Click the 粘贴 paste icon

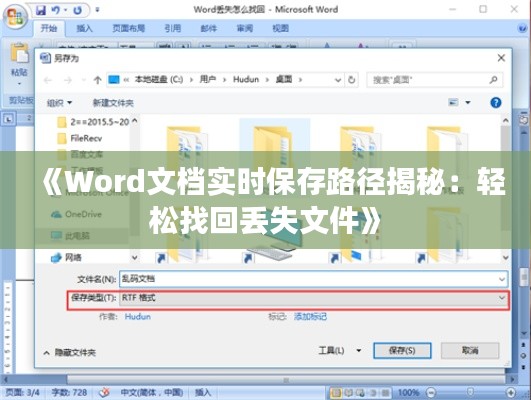[19, 54]
